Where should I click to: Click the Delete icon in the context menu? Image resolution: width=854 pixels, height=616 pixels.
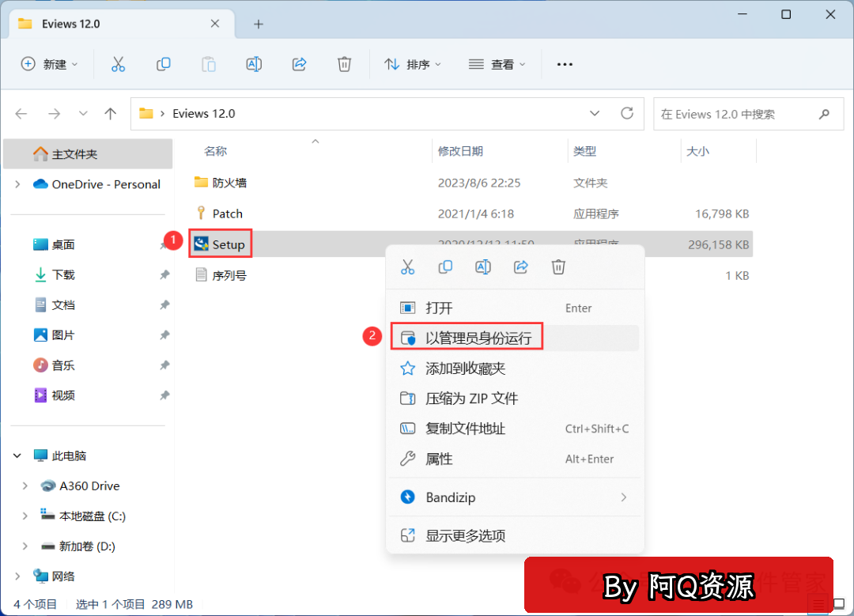pyautogui.click(x=558, y=266)
